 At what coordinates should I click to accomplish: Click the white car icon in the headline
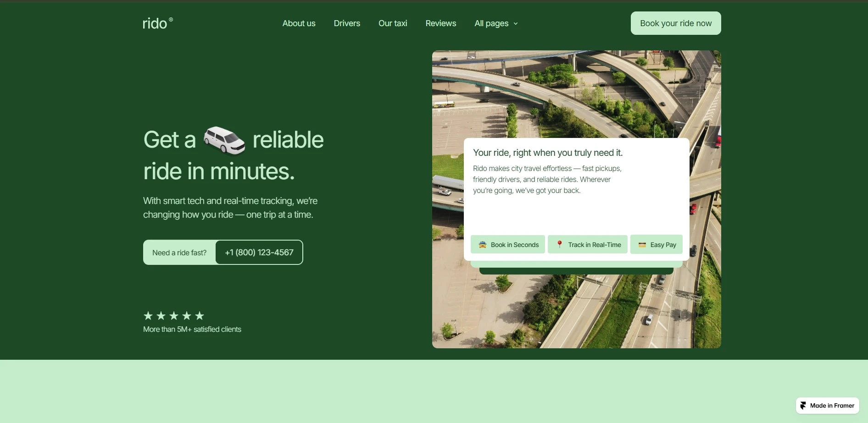pyautogui.click(x=224, y=140)
